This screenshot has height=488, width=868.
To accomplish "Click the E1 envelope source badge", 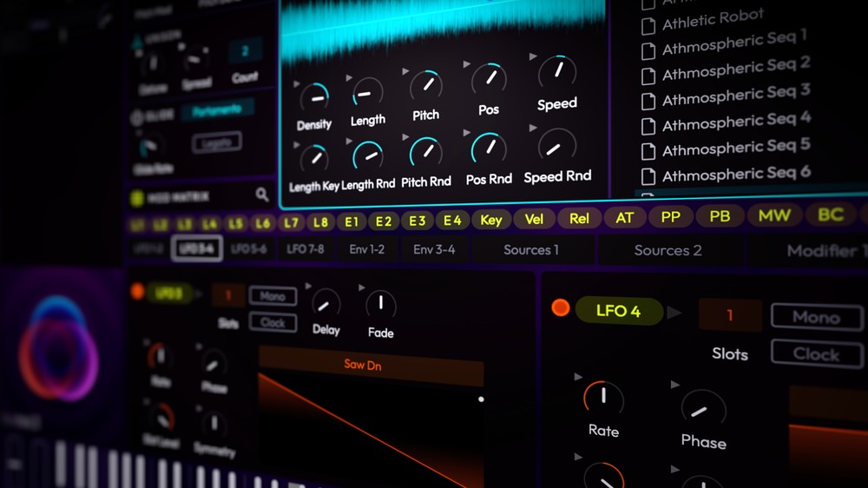I will point(351,222).
